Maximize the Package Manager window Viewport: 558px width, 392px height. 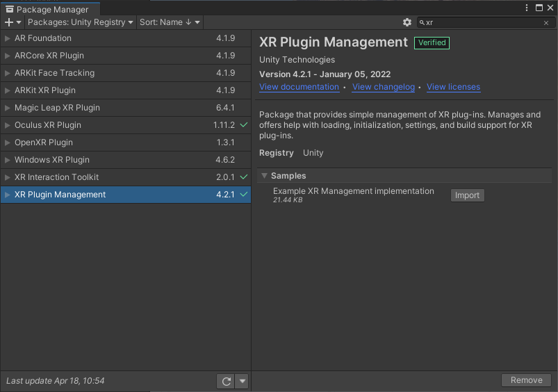coord(539,8)
